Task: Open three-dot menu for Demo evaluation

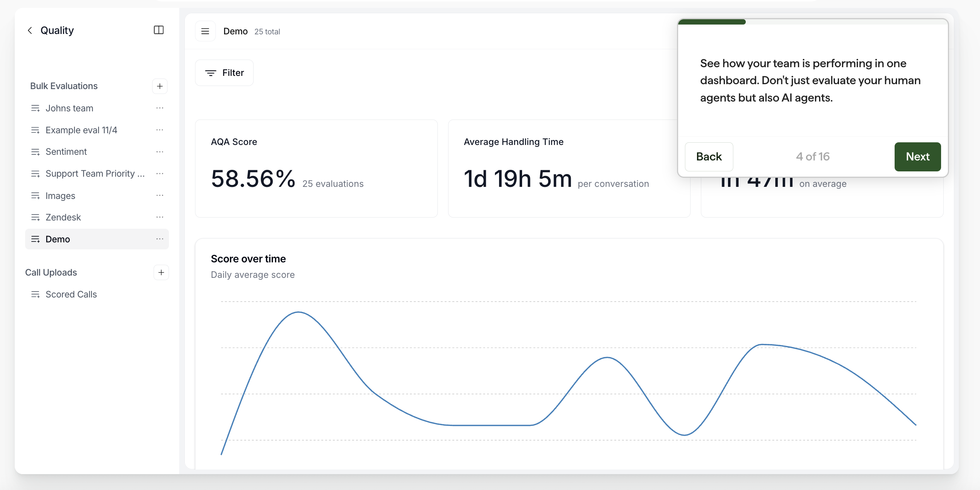Action: coord(160,239)
